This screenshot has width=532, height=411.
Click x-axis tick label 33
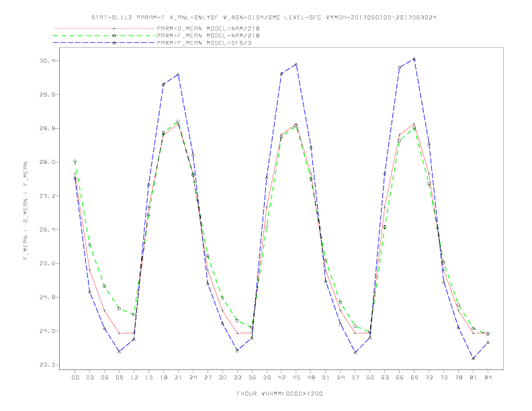(237, 377)
